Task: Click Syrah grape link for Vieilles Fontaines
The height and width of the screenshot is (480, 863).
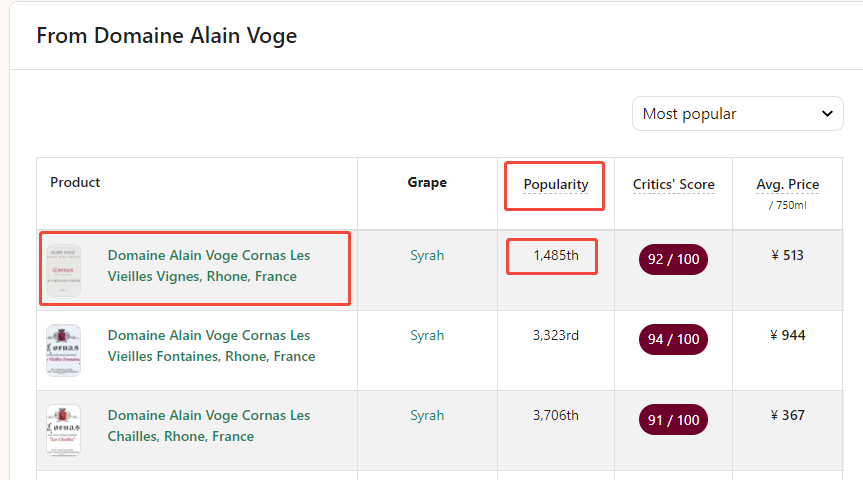Action: pos(427,335)
